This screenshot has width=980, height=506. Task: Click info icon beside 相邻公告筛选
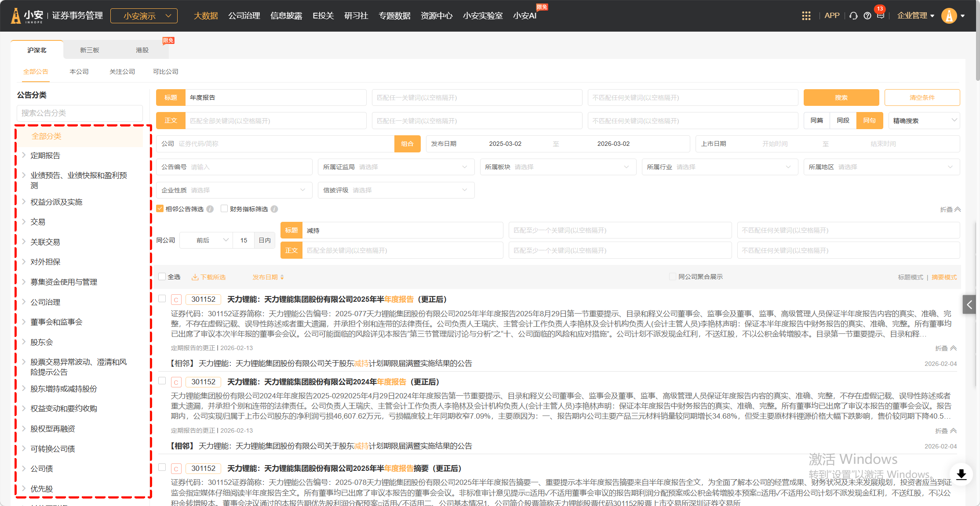[x=210, y=209]
